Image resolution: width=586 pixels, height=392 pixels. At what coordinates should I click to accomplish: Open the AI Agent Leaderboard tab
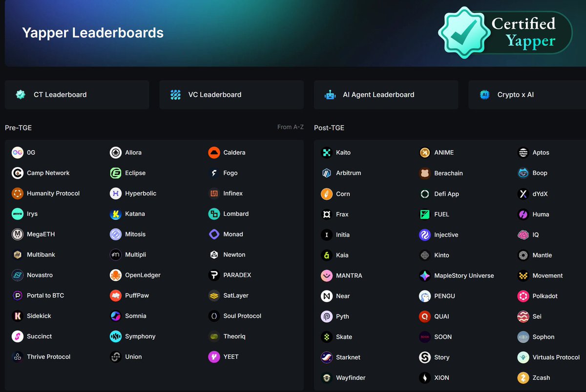386,95
